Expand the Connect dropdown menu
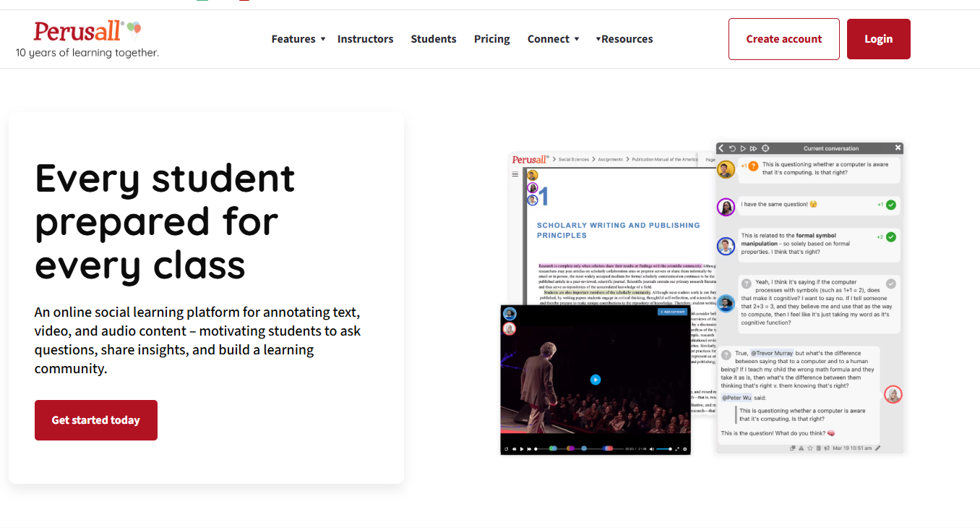This screenshot has height=528, width=980. click(554, 39)
